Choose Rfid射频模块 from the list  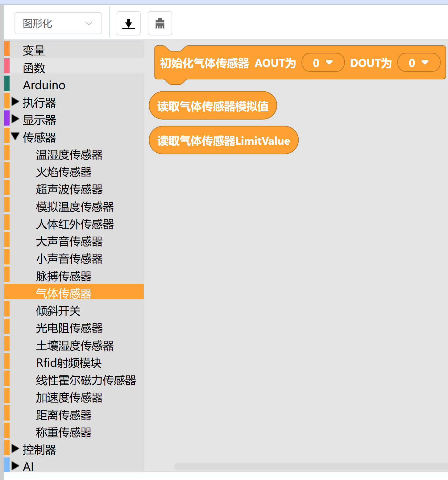coord(68,363)
